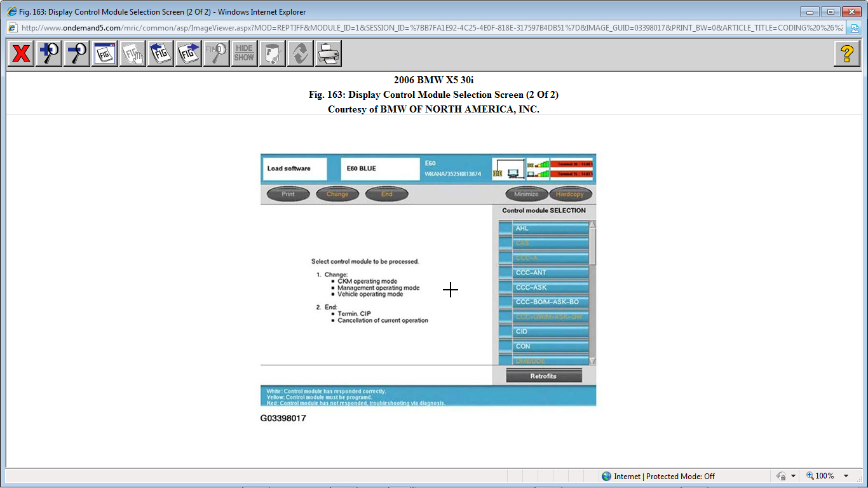Click Cancellation of current operation text
Viewport: 868px width, 488px height.
coord(383,320)
